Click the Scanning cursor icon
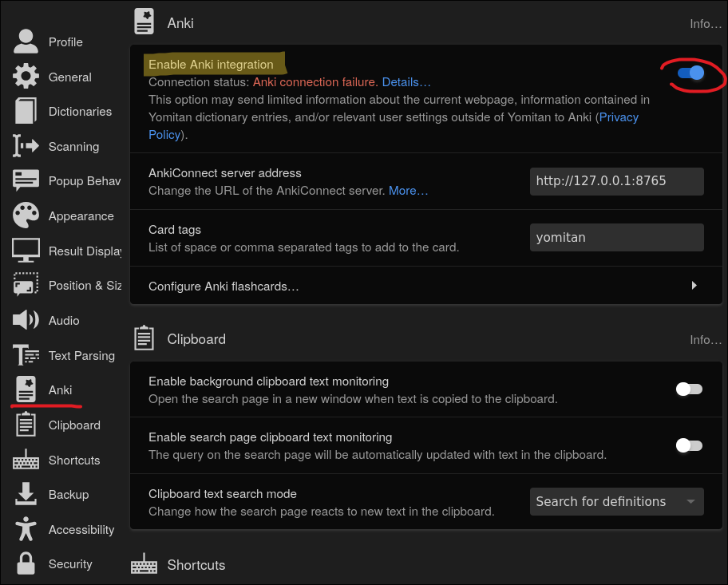This screenshot has height=585, width=728. click(x=26, y=146)
